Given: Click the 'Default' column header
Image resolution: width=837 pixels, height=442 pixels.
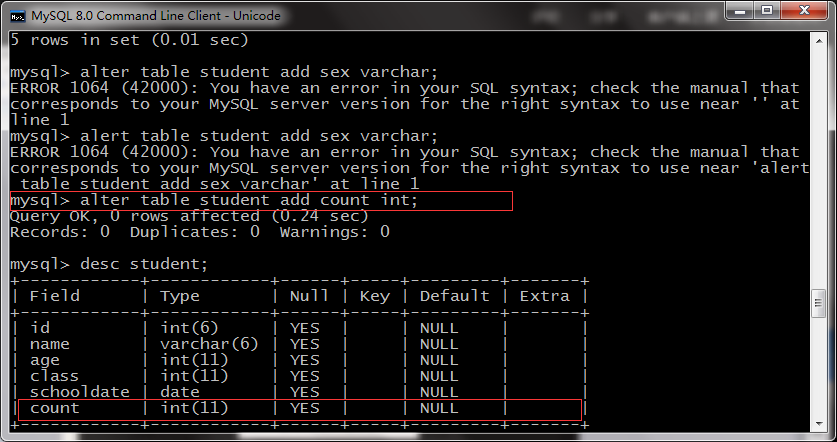Looking at the screenshot, I should coord(454,296).
